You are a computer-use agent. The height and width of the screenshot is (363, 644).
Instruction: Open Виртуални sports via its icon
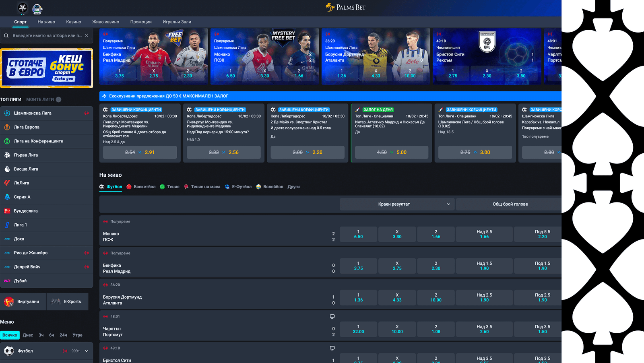point(9,301)
